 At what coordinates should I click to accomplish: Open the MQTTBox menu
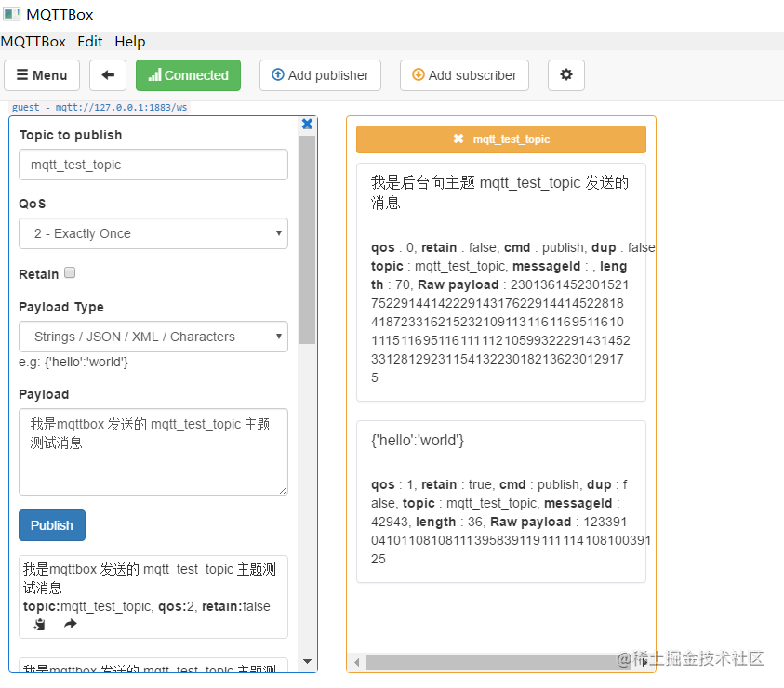pyautogui.click(x=33, y=42)
